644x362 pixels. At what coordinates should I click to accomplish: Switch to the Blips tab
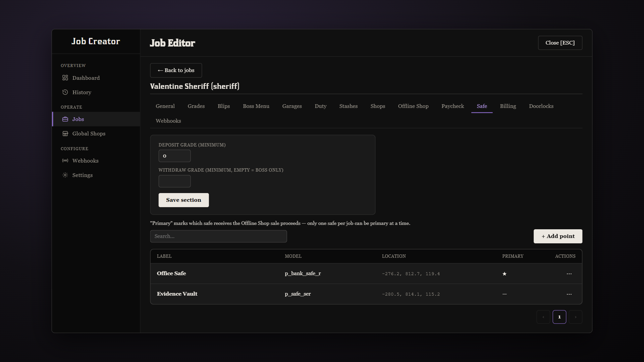(x=224, y=106)
